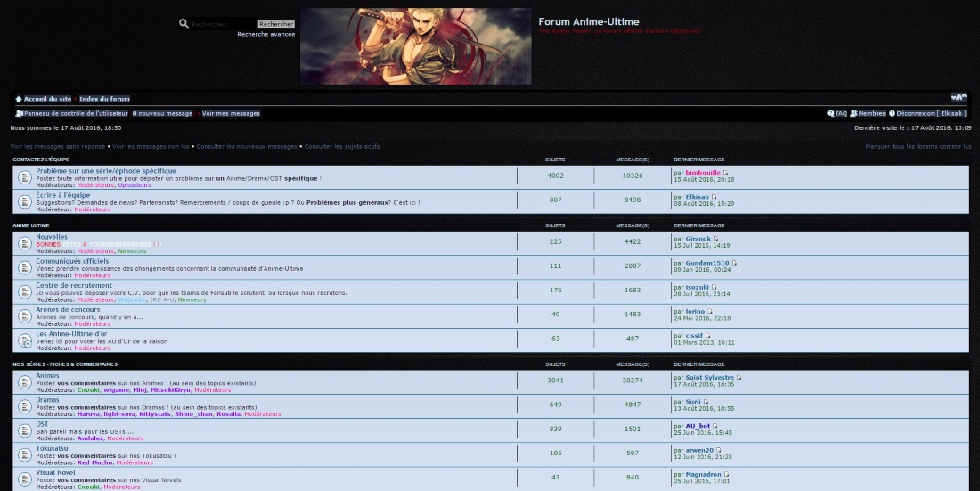980x491 pixels.
Task: Open moderator profile Andalex
Action: tap(90, 438)
